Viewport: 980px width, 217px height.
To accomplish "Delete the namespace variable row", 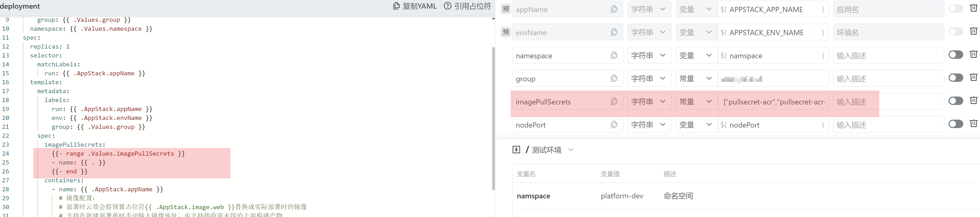I will coord(973,54).
